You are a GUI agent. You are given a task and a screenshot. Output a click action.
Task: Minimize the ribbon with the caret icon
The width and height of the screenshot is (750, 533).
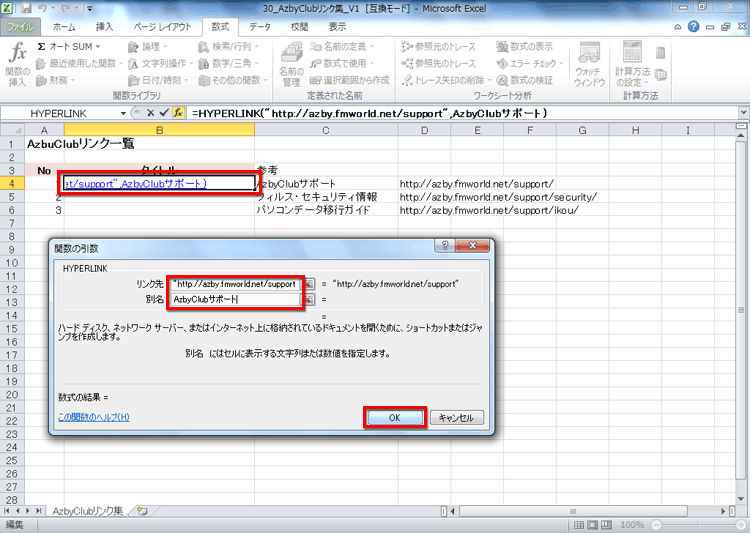pyautogui.click(x=678, y=27)
